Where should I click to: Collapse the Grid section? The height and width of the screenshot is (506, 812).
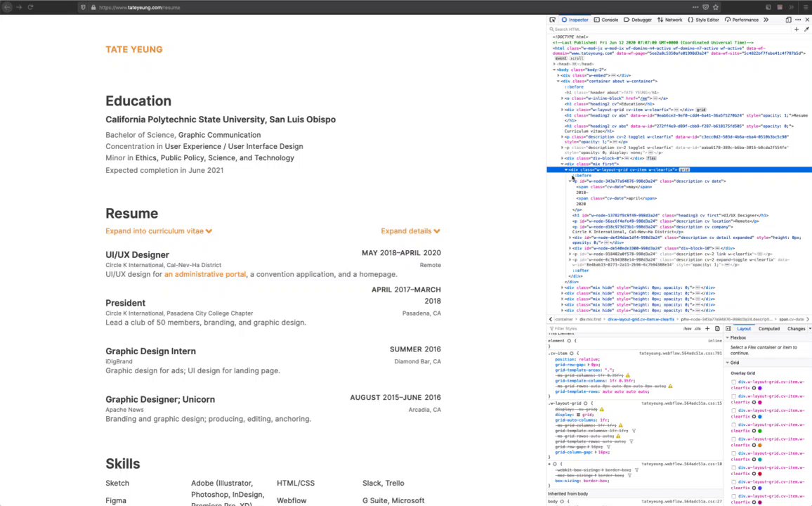(x=728, y=363)
